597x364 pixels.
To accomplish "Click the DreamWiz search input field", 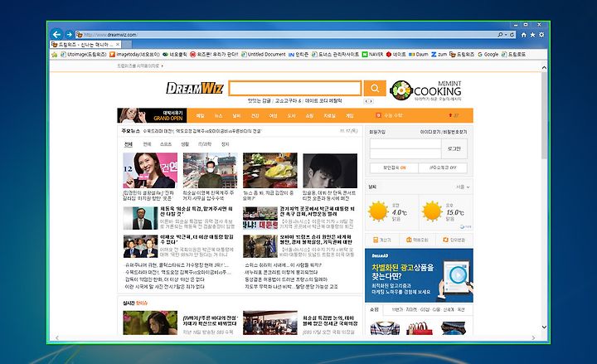I will [x=294, y=89].
